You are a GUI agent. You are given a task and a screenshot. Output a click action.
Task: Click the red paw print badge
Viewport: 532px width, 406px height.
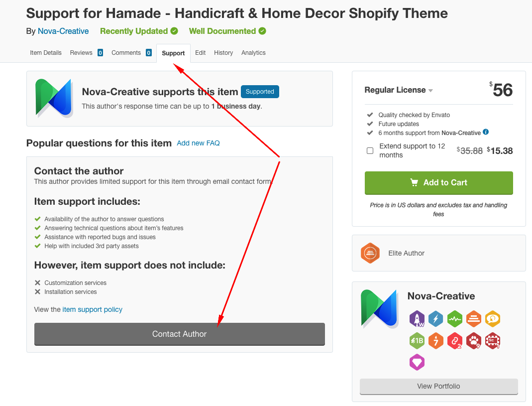tap(474, 341)
